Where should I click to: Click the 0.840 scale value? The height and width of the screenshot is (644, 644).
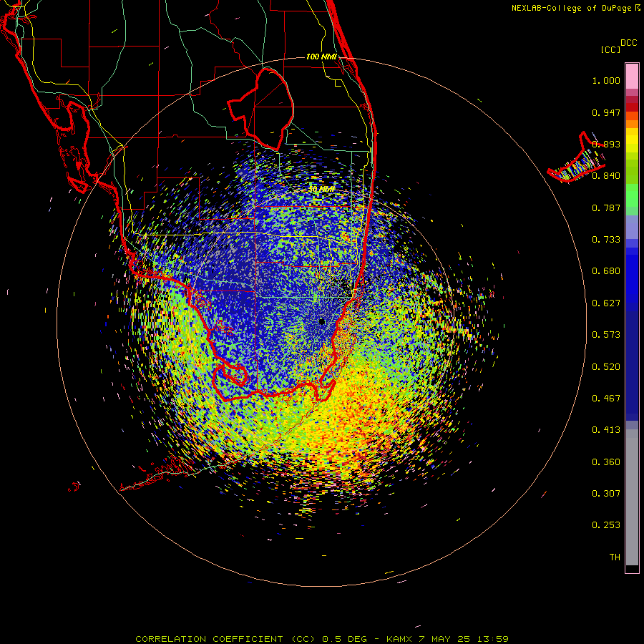(606, 176)
